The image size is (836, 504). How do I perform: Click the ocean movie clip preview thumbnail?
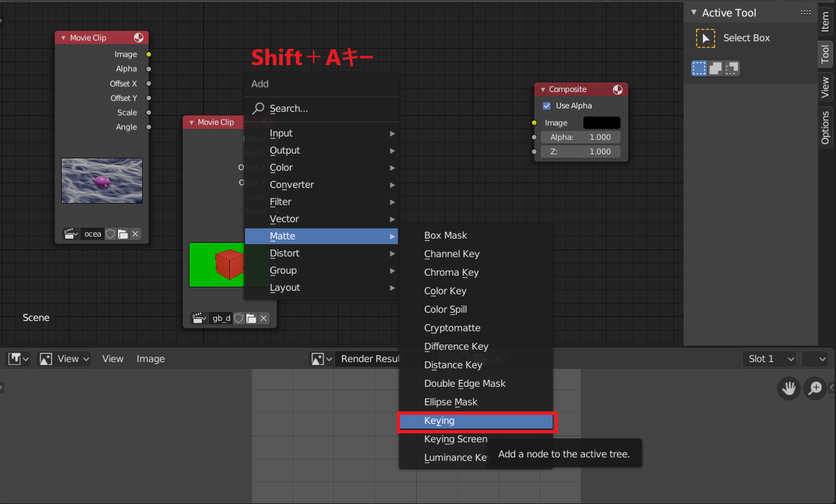102,181
